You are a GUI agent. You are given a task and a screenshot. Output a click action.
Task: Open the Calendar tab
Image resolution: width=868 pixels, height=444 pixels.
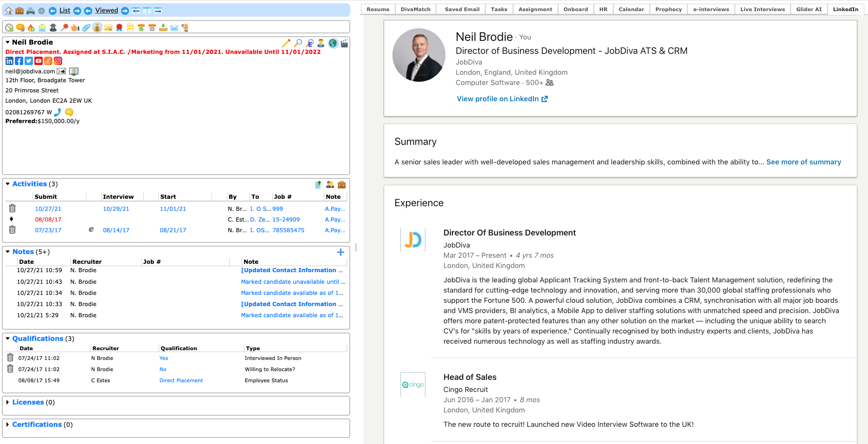click(631, 9)
